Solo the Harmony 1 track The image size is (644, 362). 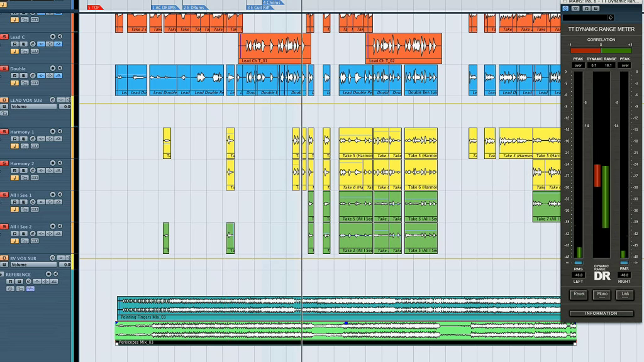pyautogui.click(x=4, y=131)
